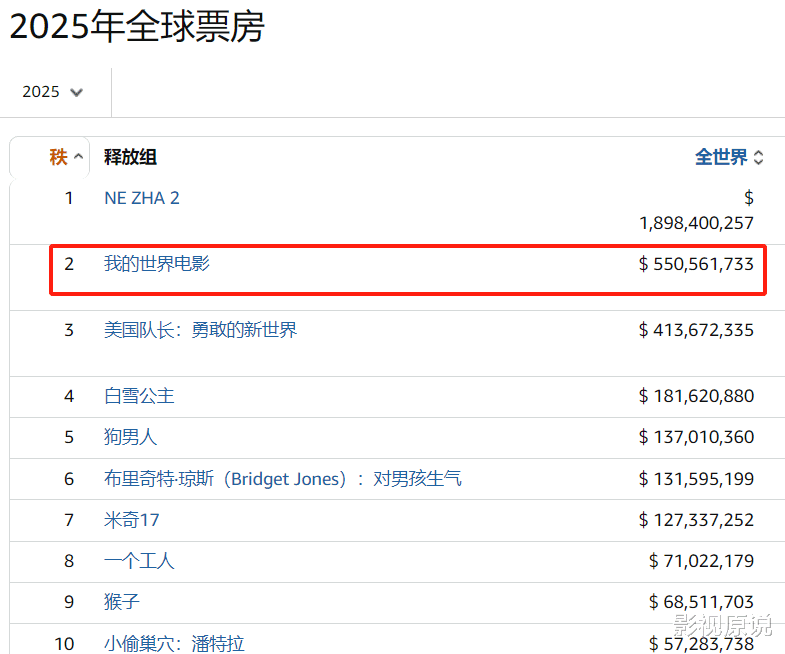The height and width of the screenshot is (654, 785).
Task: Open the NE ZHA 2 movie link
Action: coord(142,198)
